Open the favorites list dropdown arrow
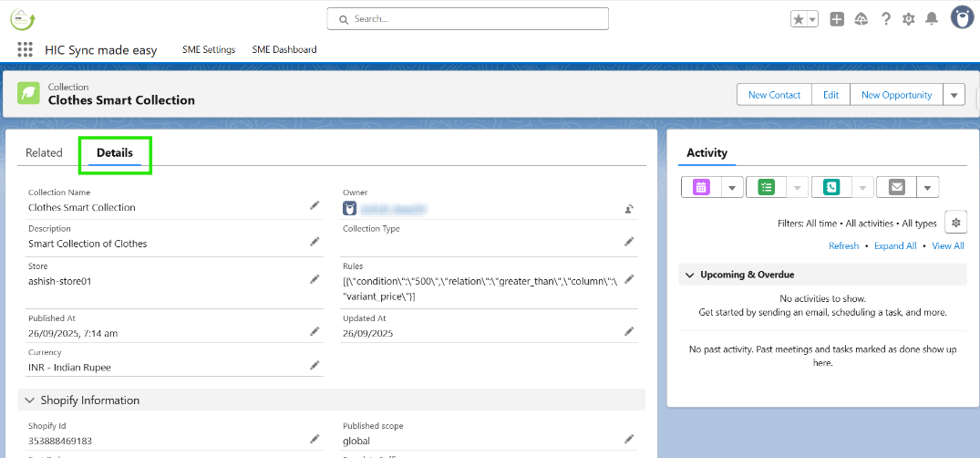Screen dimensions: 980x458 811,19
